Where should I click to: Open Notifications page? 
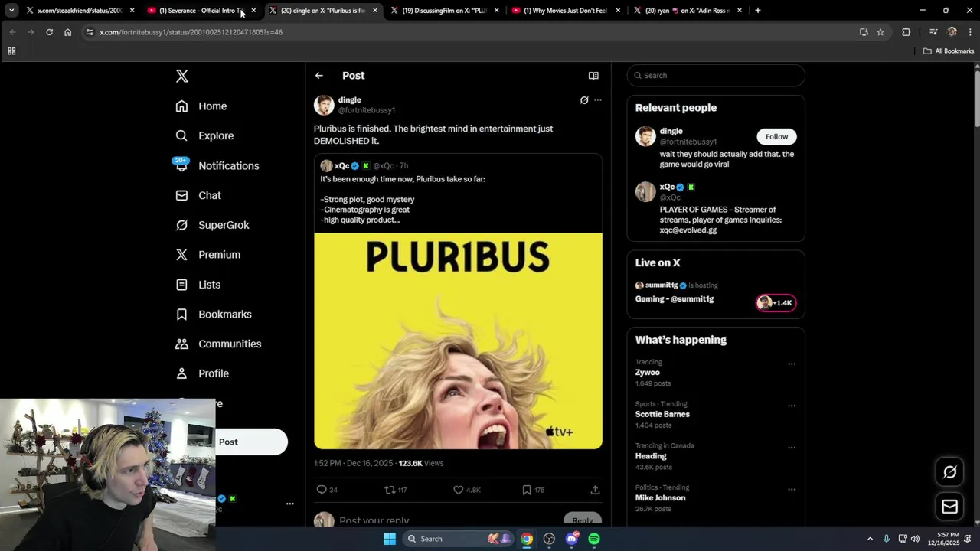coord(217,165)
